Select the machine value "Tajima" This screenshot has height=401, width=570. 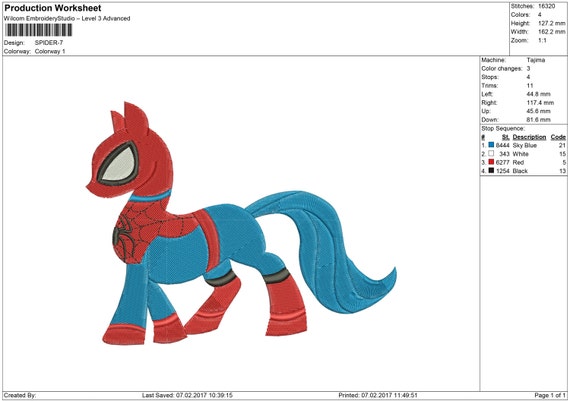(535, 60)
